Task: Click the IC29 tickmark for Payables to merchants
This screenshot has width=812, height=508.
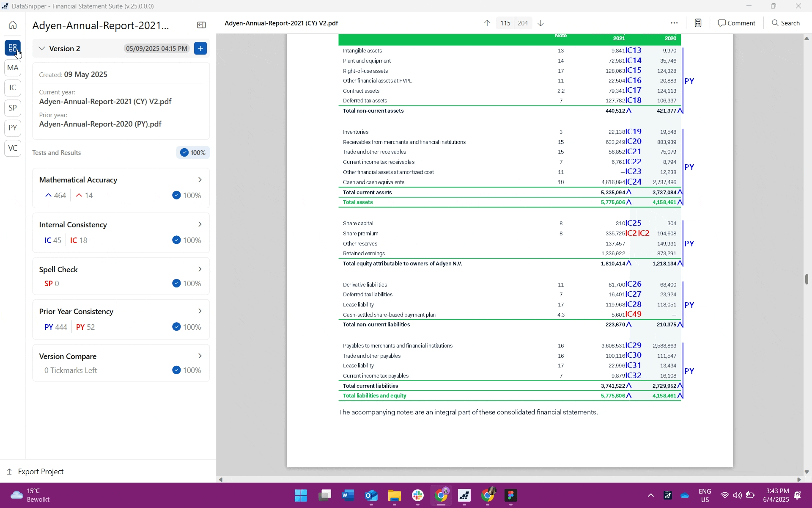Action: 634,345
